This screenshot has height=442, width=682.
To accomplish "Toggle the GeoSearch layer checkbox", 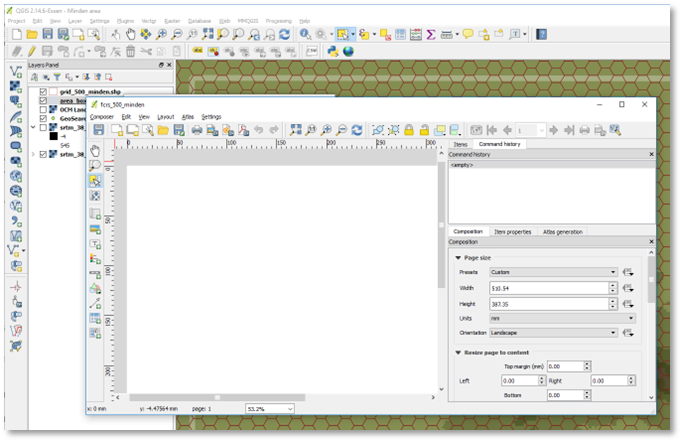I will [43, 118].
